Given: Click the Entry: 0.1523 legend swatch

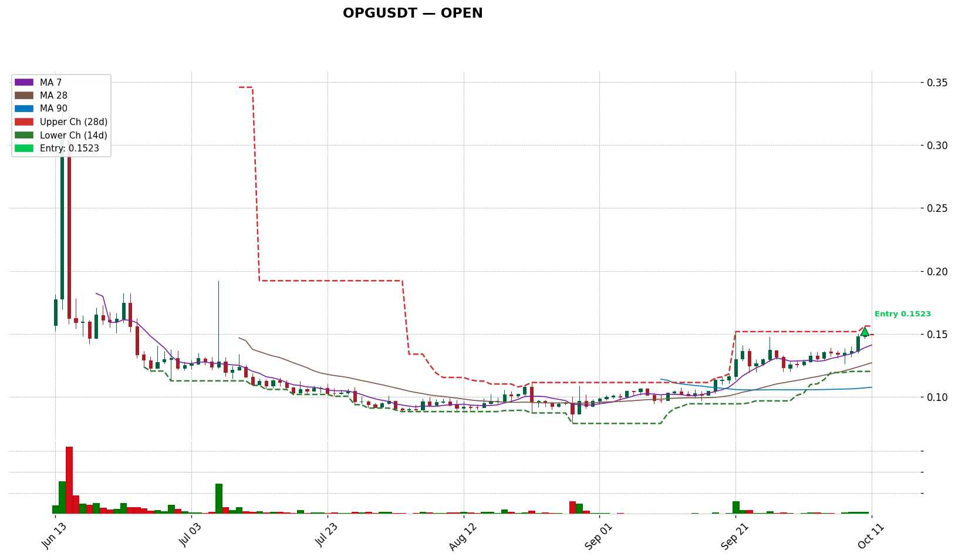Looking at the screenshot, I should (24, 149).
